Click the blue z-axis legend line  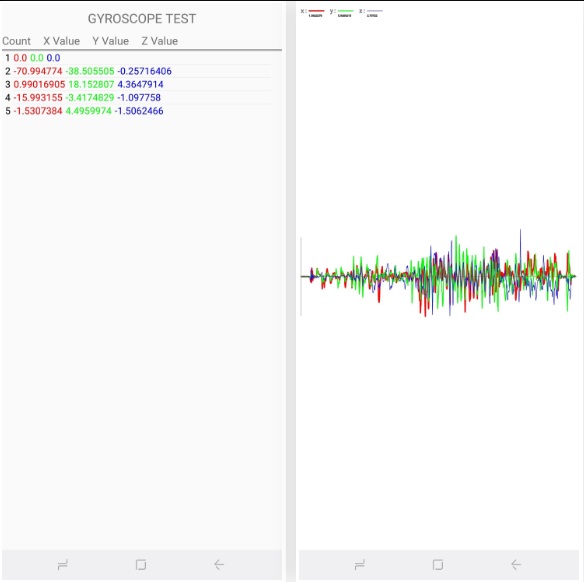point(374,11)
